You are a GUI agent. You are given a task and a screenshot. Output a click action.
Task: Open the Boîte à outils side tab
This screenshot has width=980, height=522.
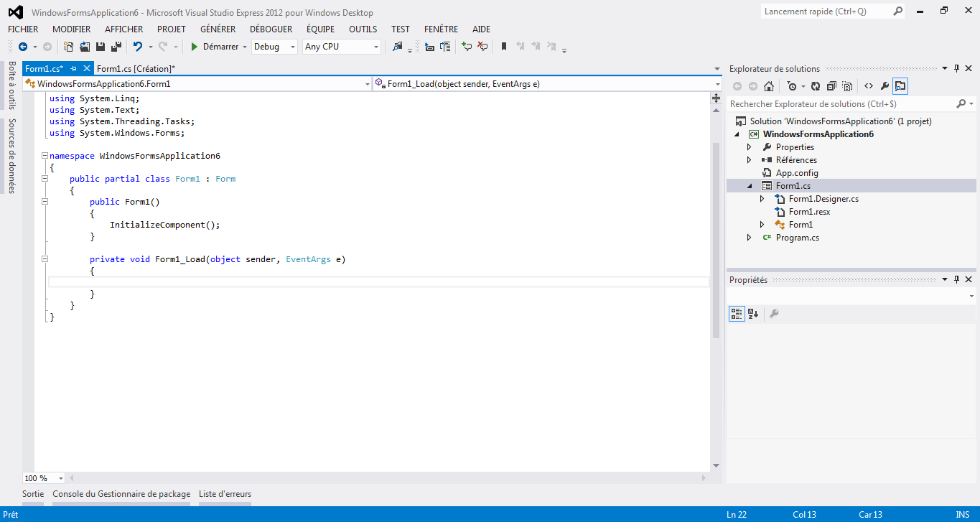tap(12, 85)
